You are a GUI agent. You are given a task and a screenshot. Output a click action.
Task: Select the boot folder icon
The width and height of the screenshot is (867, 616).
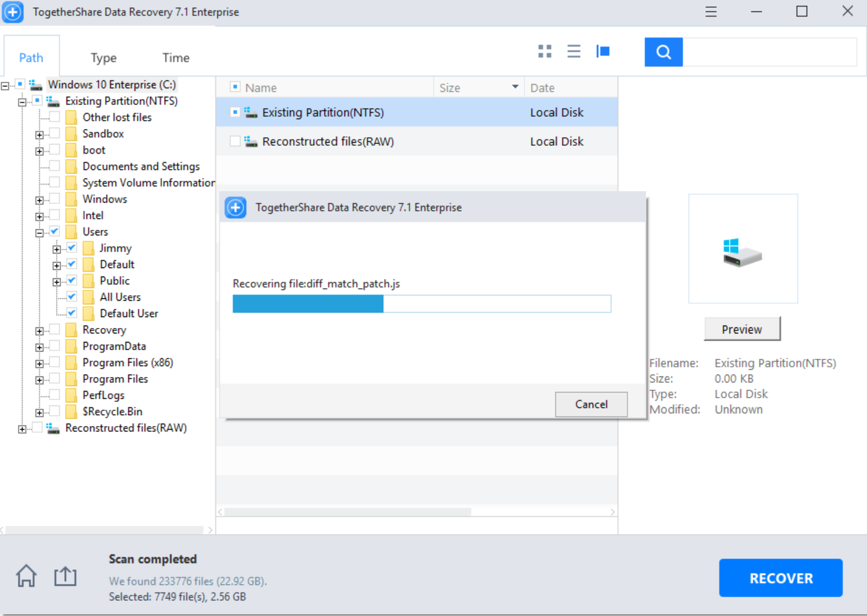point(71,150)
